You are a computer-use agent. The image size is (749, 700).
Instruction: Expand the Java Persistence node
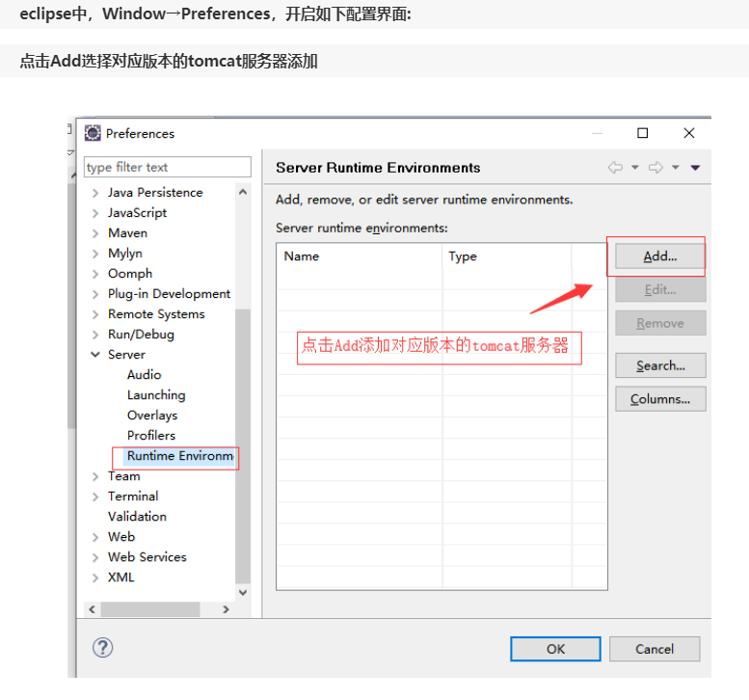click(x=95, y=193)
